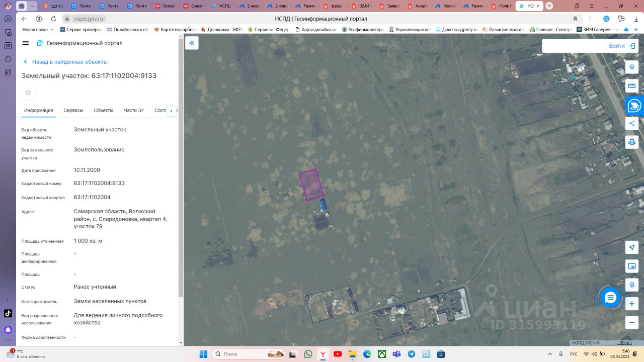Image resolution: width=644 pixels, height=362 pixels.
Task: Open the map overview window tool
Action: tap(632, 266)
